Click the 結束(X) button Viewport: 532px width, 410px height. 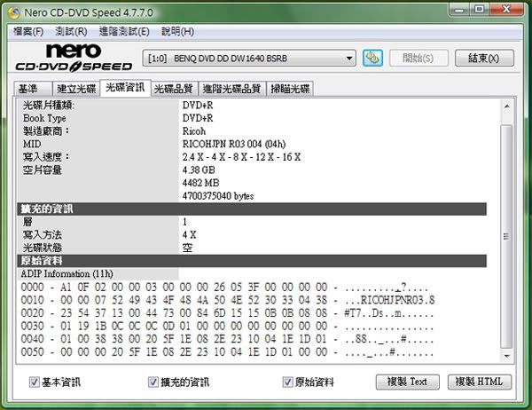(484, 58)
